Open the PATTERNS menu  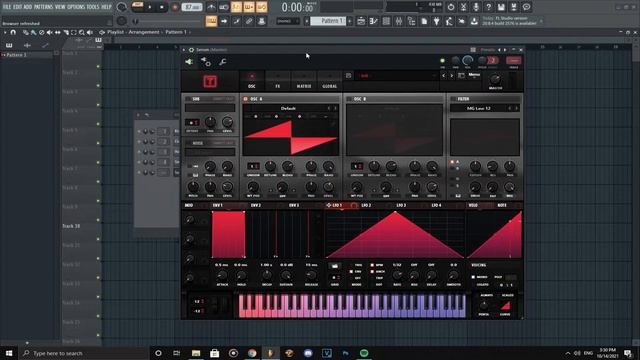pyautogui.click(x=43, y=7)
